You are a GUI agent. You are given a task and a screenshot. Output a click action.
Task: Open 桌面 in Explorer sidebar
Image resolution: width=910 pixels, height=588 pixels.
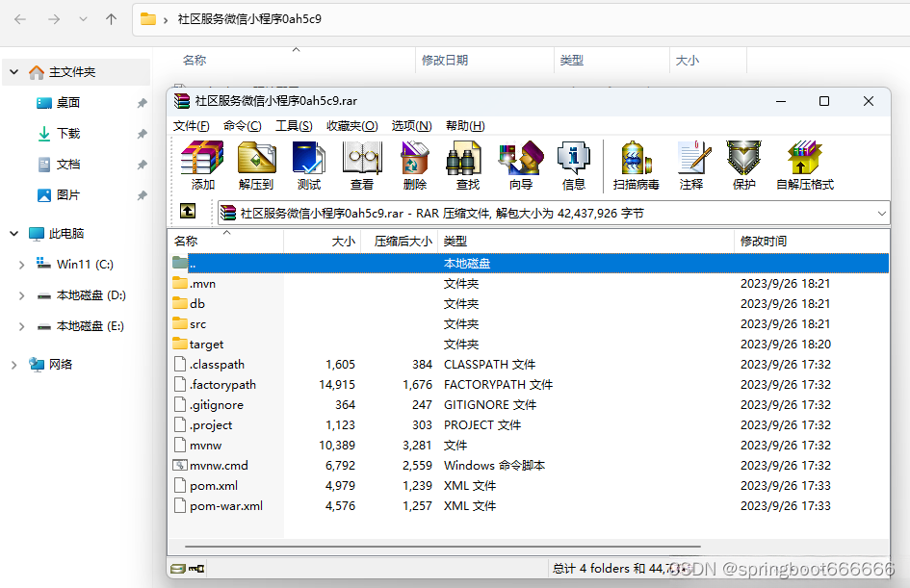68,103
